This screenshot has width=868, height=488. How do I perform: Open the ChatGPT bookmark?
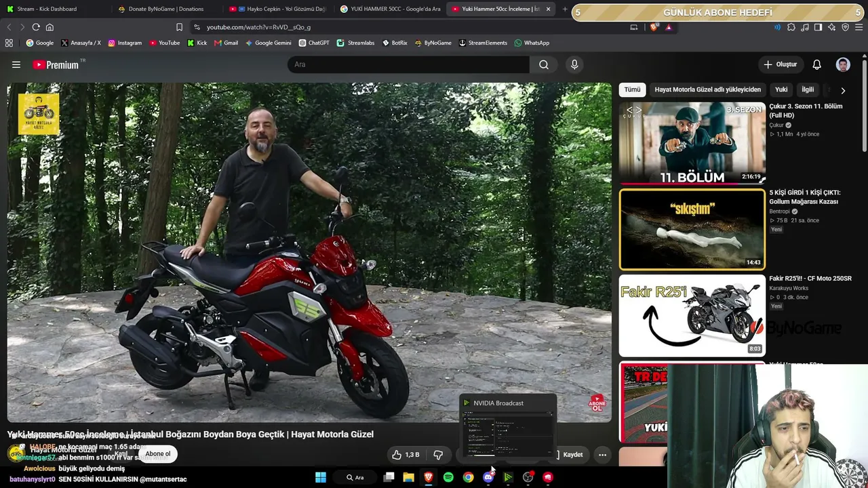(x=313, y=43)
